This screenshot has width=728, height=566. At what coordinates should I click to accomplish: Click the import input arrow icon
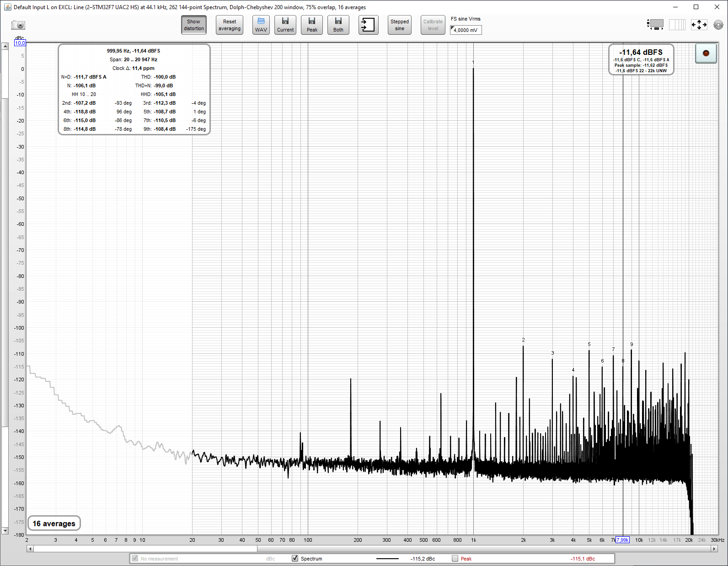[x=368, y=25]
